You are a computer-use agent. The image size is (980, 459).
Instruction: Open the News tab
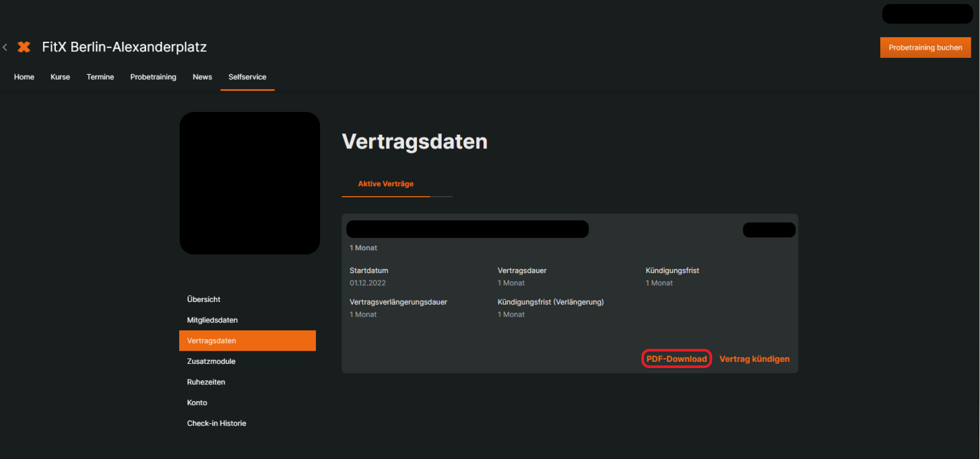click(x=202, y=77)
